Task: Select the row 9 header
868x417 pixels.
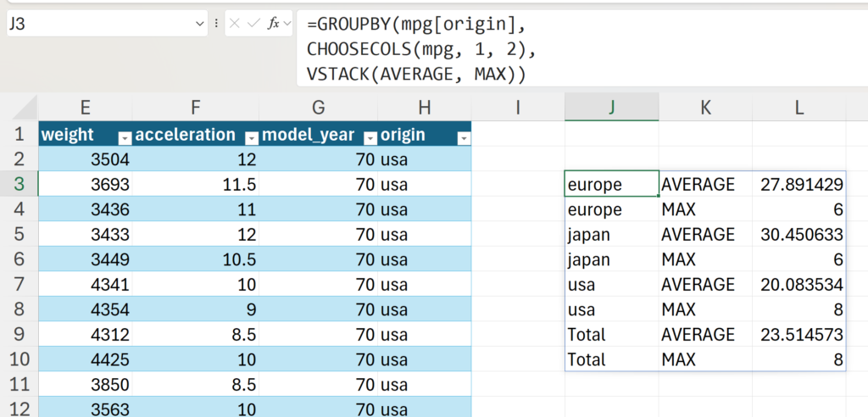Action: (x=19, y=335)
